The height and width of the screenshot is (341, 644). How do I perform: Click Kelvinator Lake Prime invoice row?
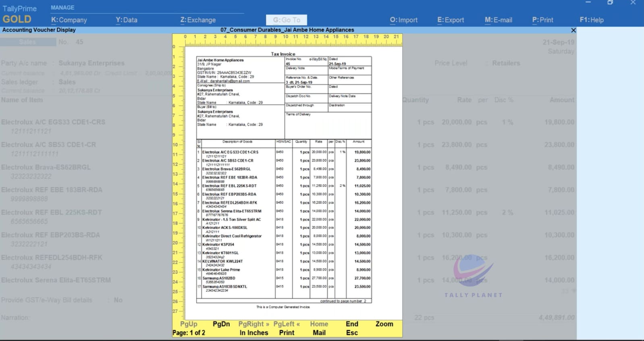click(284, 271)
